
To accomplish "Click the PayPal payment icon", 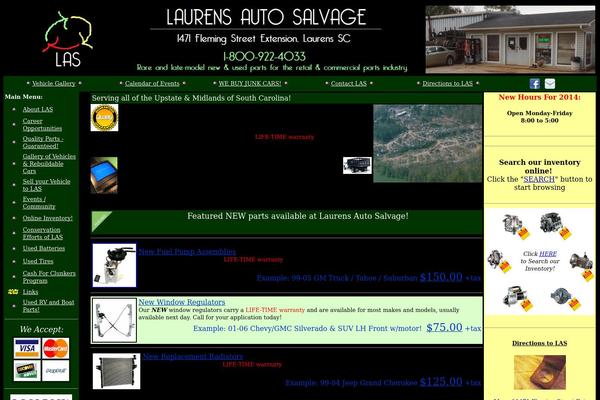I will 55,371.
